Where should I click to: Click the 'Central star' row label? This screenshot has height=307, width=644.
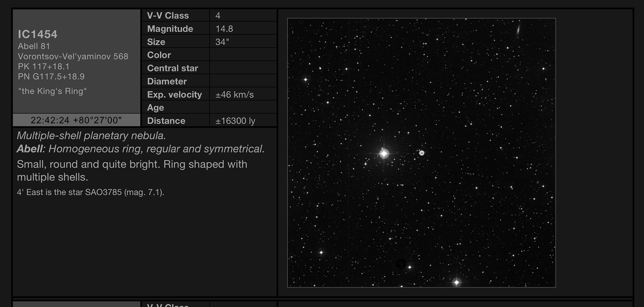click(x=173, y=68)
